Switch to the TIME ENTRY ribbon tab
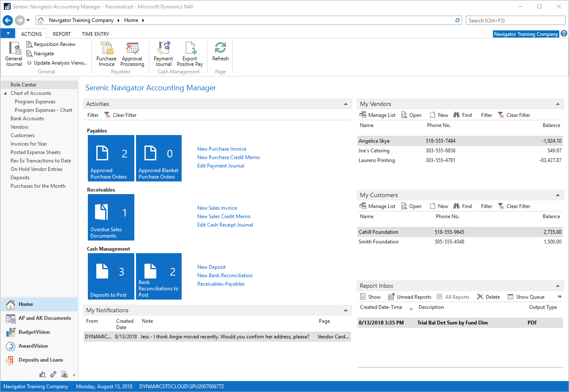This screenshot has width=569, height=392. pos(95,34)
